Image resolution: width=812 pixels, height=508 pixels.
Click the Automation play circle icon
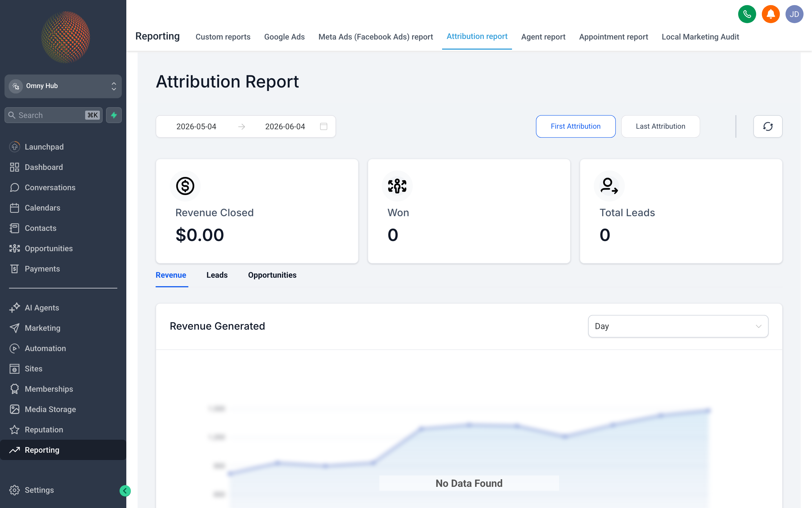click(14, 349)
